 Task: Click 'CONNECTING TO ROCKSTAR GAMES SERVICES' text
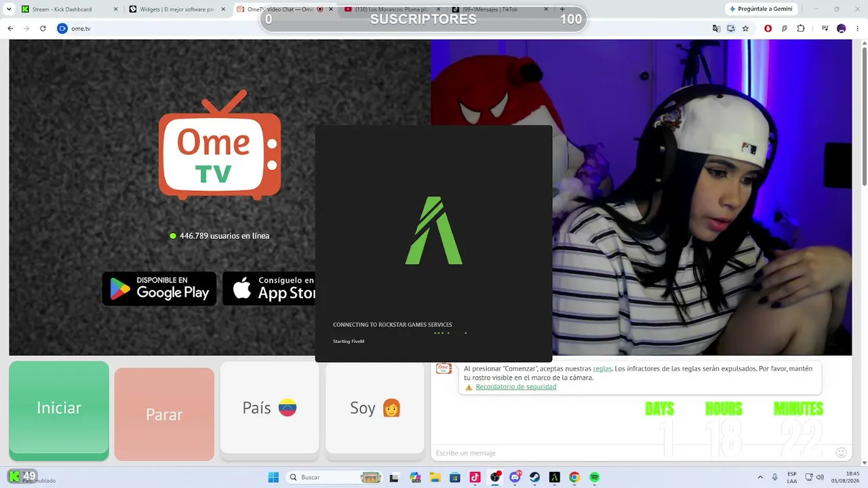click(392, 325)
